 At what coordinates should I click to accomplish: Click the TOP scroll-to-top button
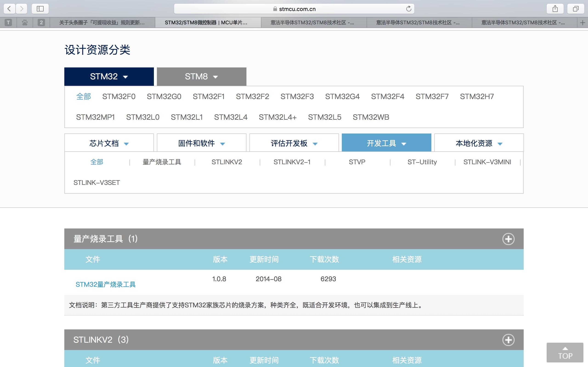pyautogui.click(x=565, y=353)
